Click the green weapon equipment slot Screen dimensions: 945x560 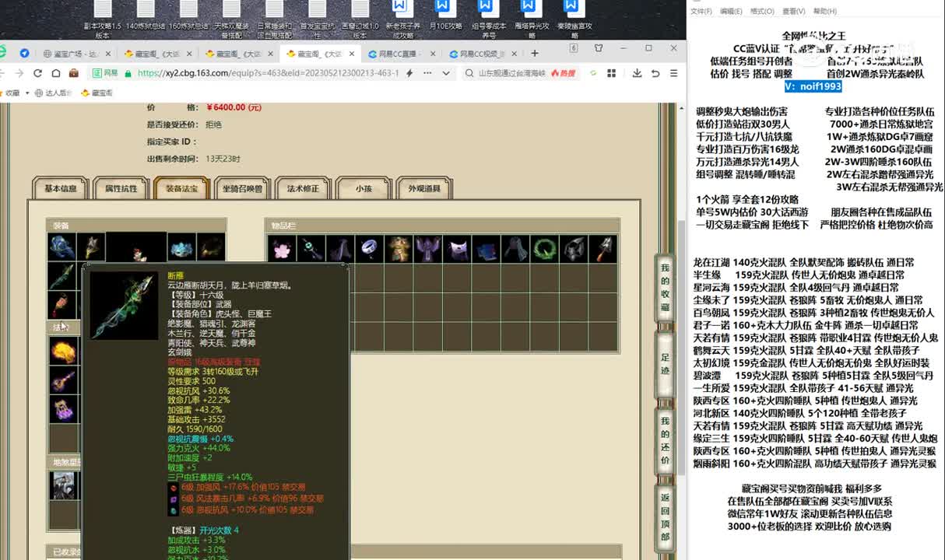[61, 276]
